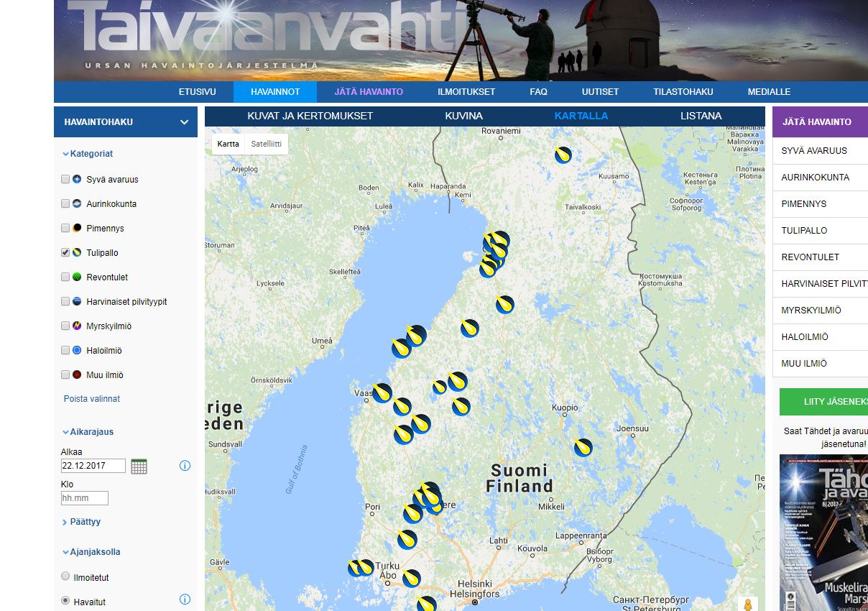Image resolution: width=868 pixels, height=611 pixels.
Task: Open fireball marker north of Turku
Action: click(x=407, y=539)
